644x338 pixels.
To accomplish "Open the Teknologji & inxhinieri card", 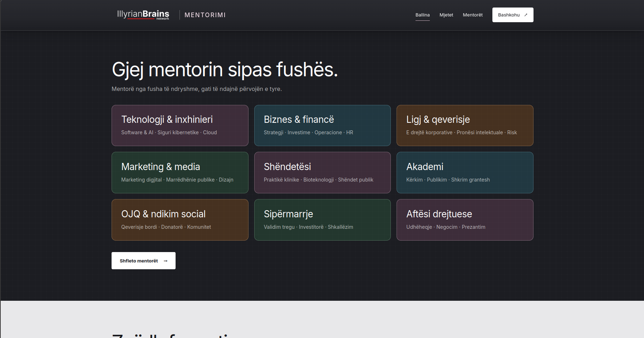I will pyautogui.click(x=180, y=125).
